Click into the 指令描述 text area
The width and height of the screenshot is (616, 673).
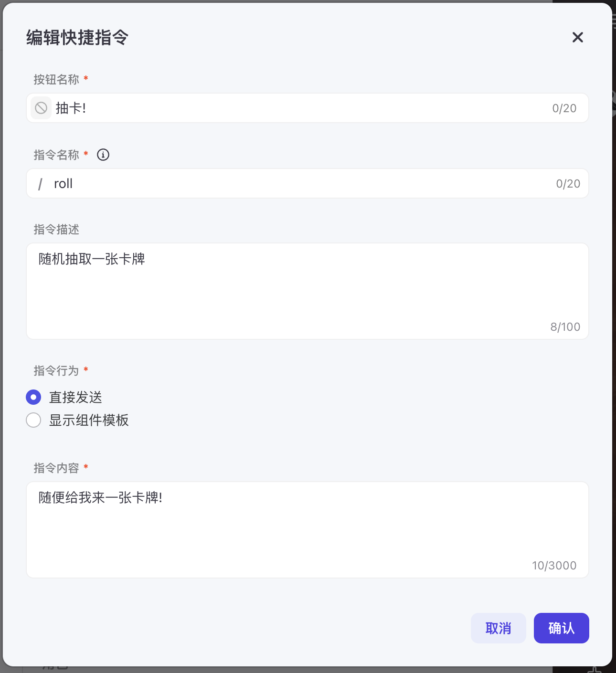tap(308, 291)
